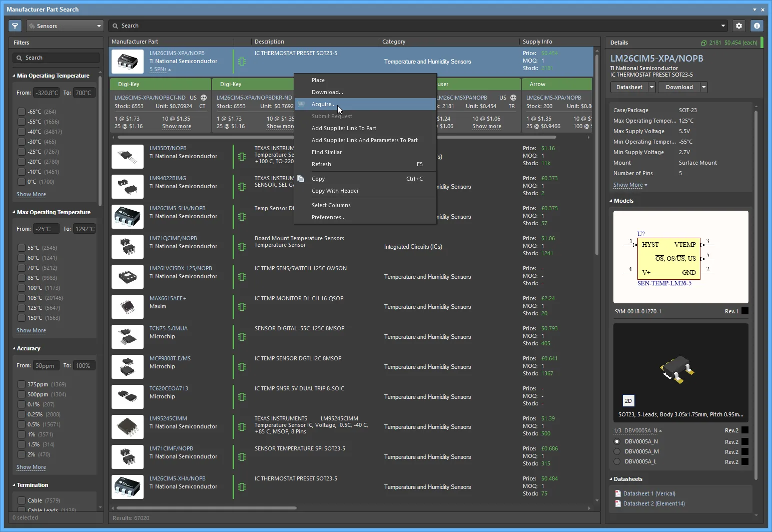Click component icon beside LM94022BIMG
The image size is (772, 532).
tap(242, 187)
